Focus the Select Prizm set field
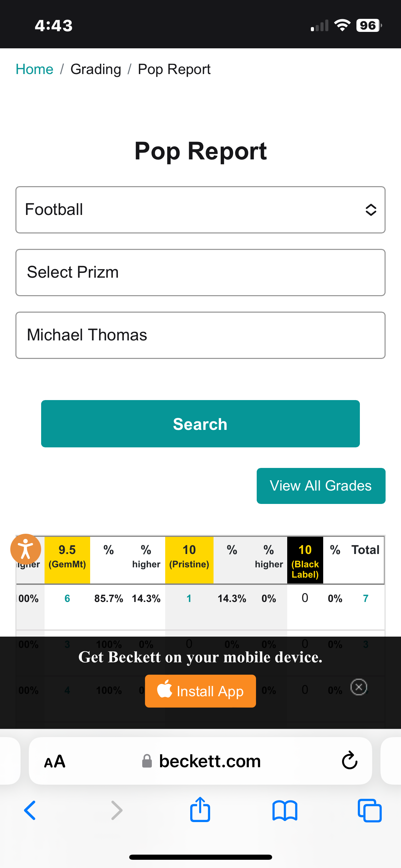 pos(200,273)
